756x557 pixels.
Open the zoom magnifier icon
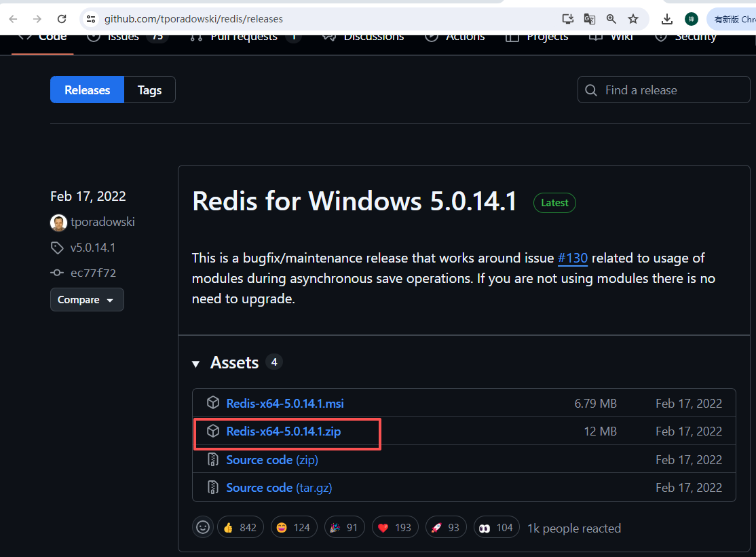tap(611, 19)
